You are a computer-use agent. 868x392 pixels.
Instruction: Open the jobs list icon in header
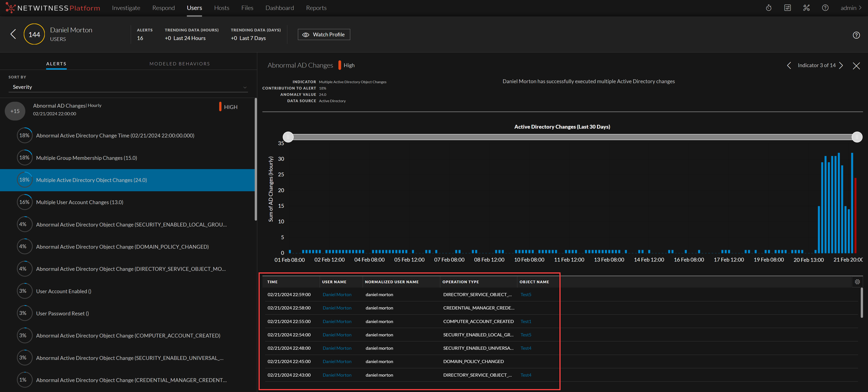click(787, 8)
